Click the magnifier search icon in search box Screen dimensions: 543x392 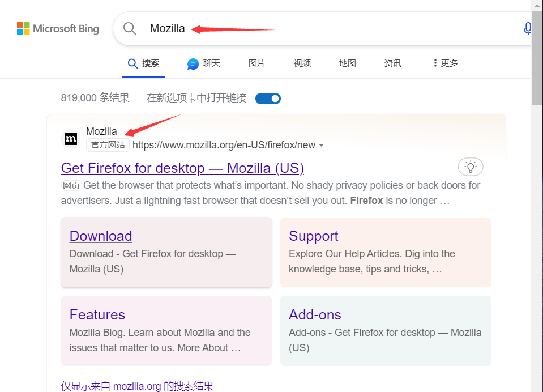point(130,28)
